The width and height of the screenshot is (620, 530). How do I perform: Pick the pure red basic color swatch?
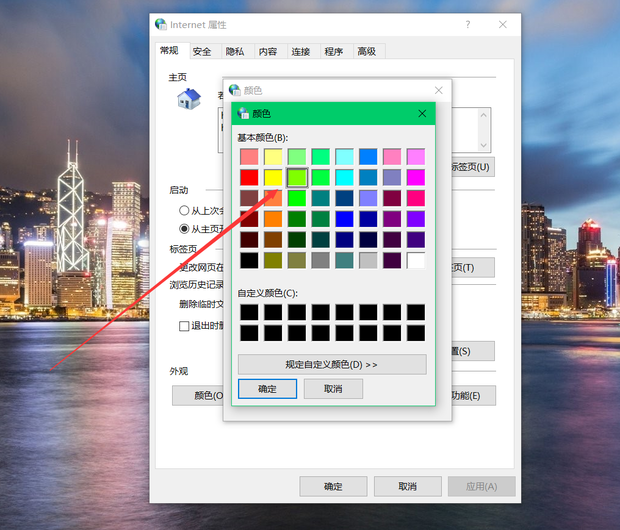249,178
